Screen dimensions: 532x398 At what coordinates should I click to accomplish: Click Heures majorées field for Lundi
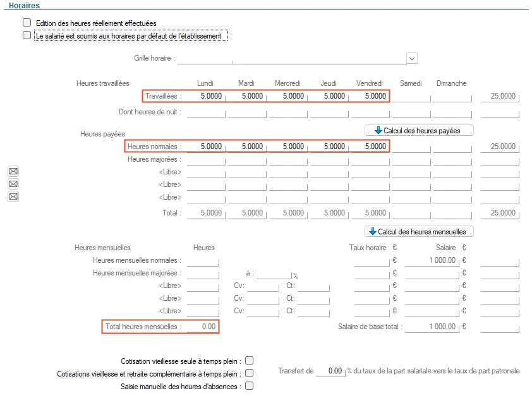point(206,159)
